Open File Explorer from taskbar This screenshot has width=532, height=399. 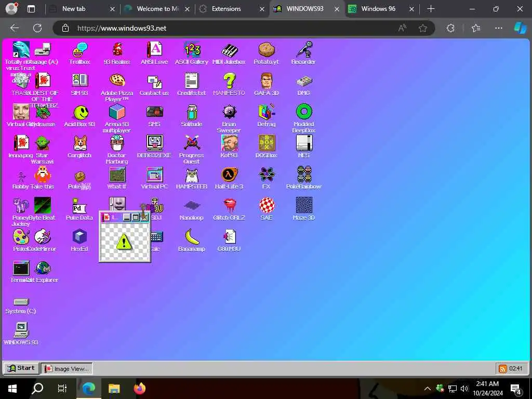coord(114,389)
